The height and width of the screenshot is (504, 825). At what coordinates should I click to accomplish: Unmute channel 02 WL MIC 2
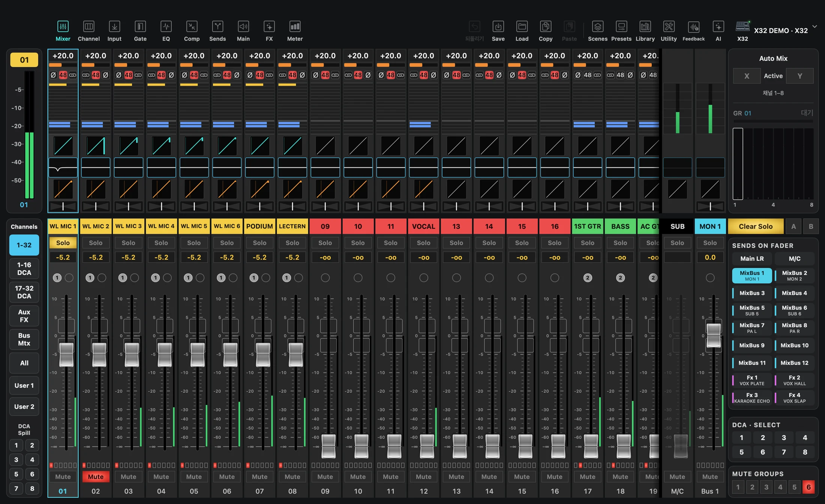click(x=96, y=477)
